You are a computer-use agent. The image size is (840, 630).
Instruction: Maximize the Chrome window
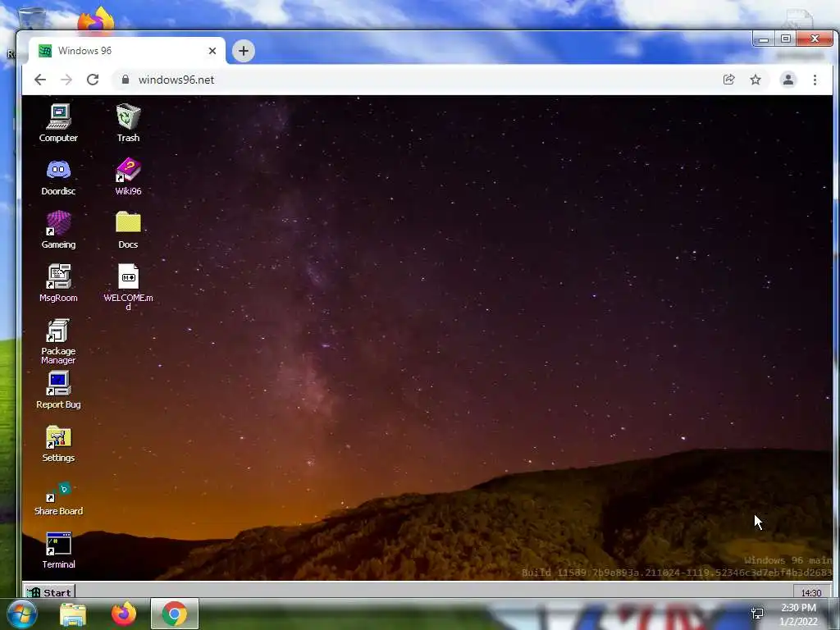785,39
